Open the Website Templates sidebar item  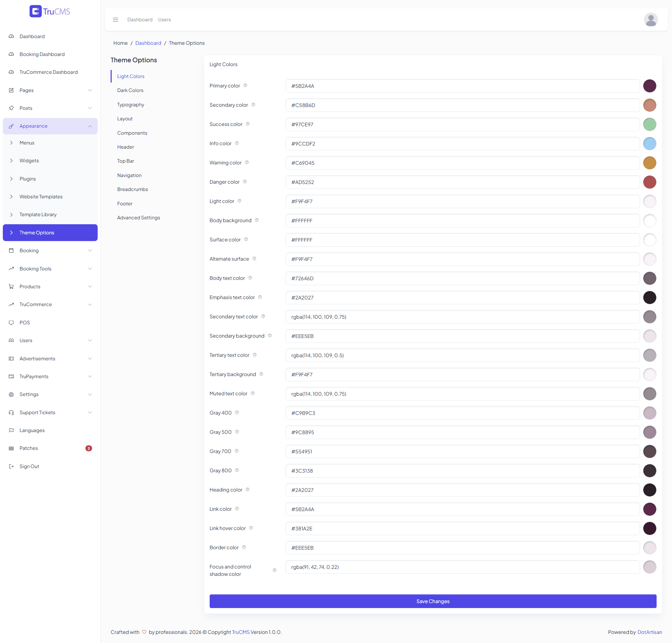click(x=50, y=197)
